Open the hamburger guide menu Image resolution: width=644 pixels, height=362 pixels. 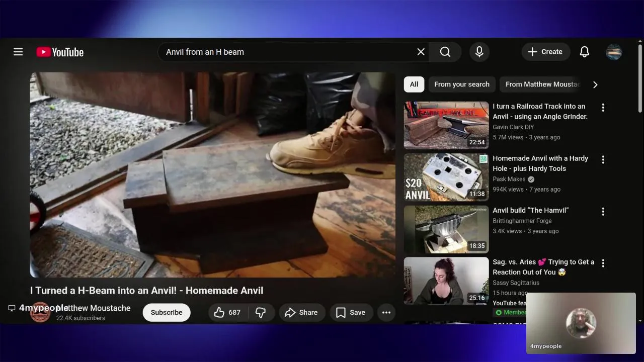tap(18, 52)
